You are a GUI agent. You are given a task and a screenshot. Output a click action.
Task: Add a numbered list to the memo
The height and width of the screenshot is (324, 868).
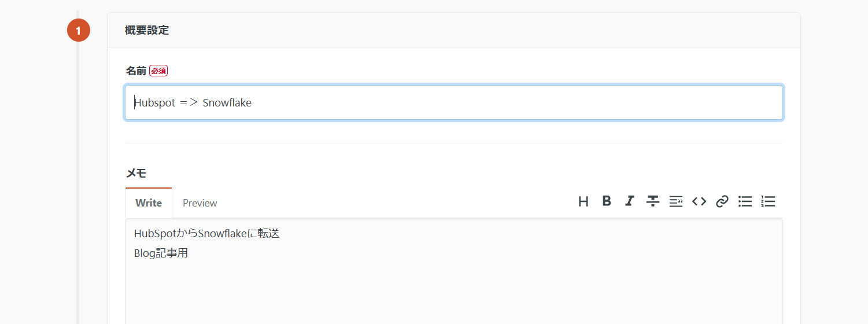point(769,201)
